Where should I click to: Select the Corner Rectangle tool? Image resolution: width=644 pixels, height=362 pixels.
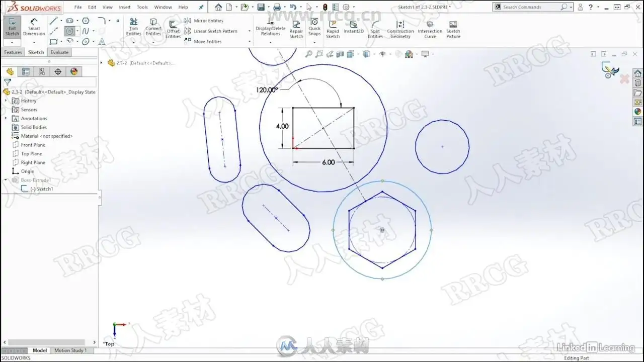(x=53, y=42)
